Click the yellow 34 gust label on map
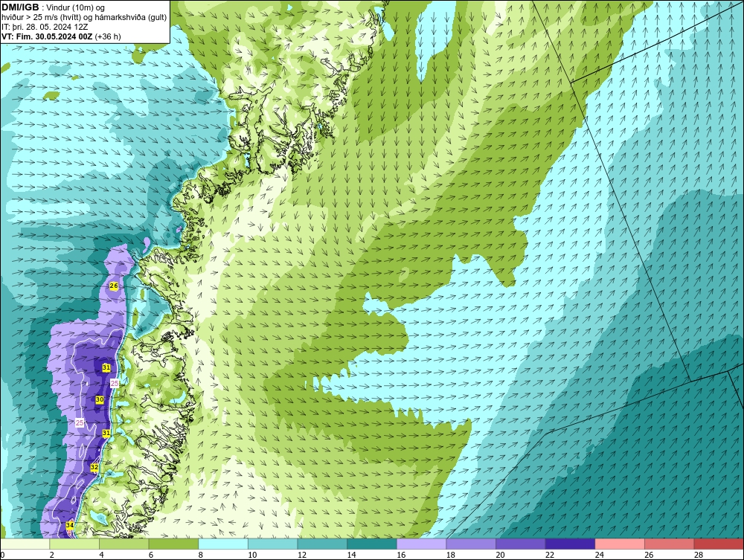 click(70, 525)
